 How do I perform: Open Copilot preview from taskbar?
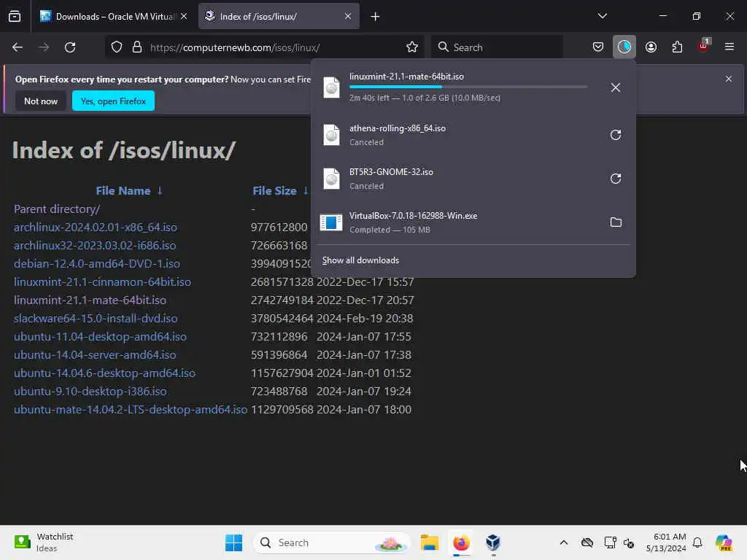724,542
